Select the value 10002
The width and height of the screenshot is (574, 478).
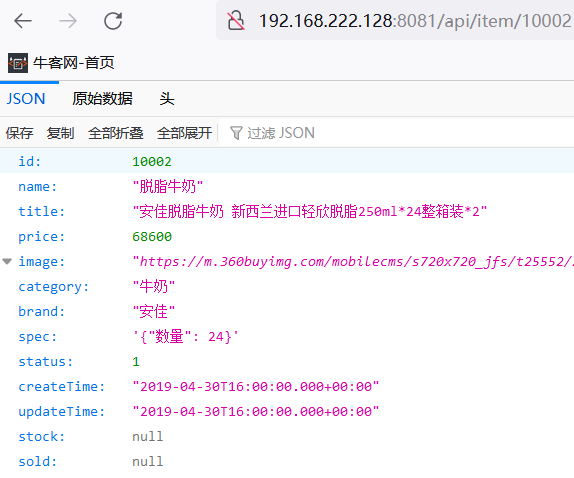pos(152,161)
